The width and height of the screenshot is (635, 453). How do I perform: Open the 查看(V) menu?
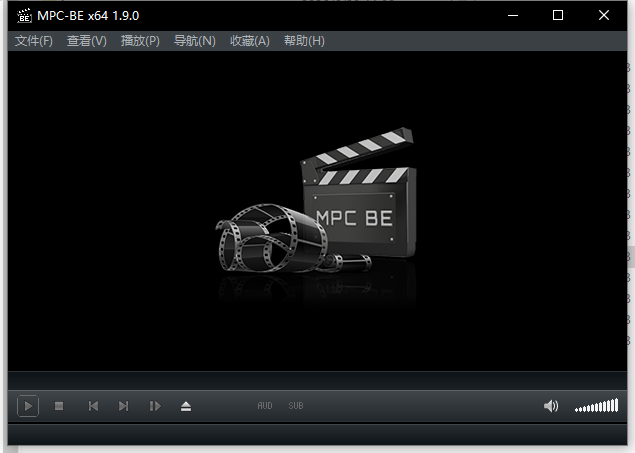point(87,41)
